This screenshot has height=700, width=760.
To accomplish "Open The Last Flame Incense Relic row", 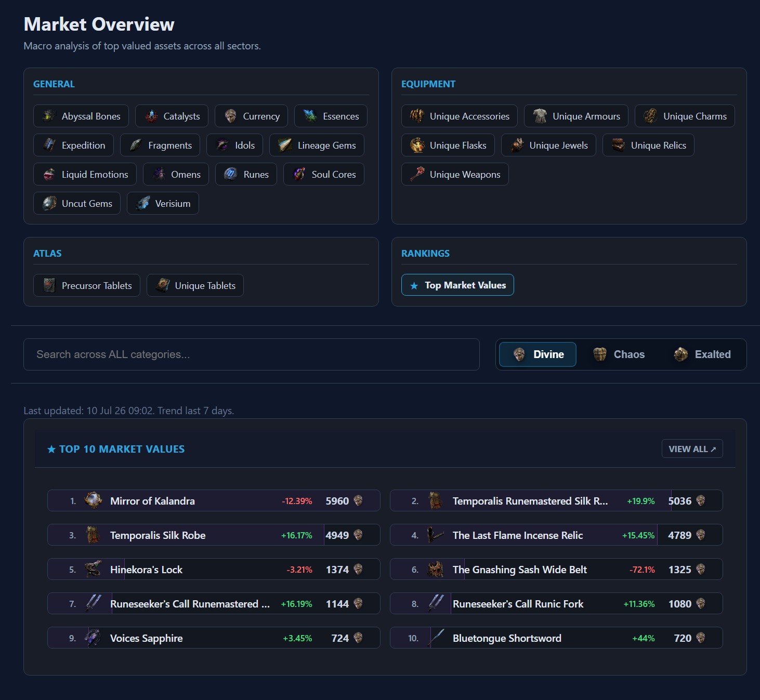I will (556, 535).
